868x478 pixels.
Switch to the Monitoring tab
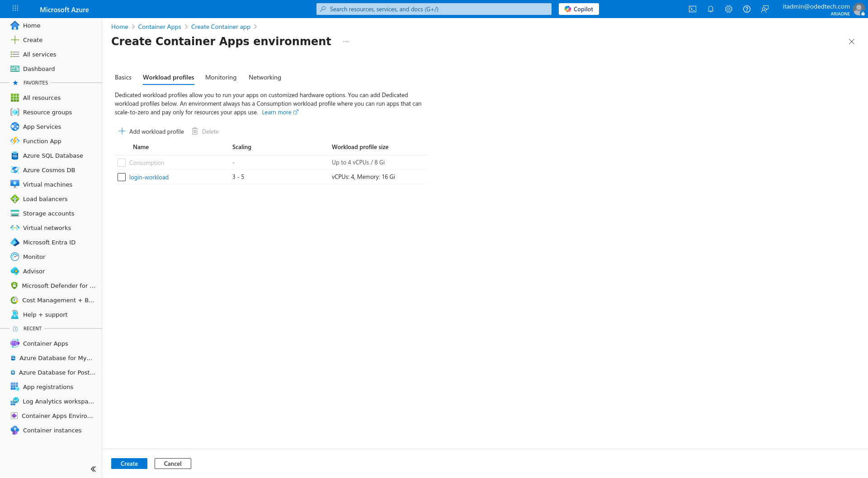pos(221,77)
